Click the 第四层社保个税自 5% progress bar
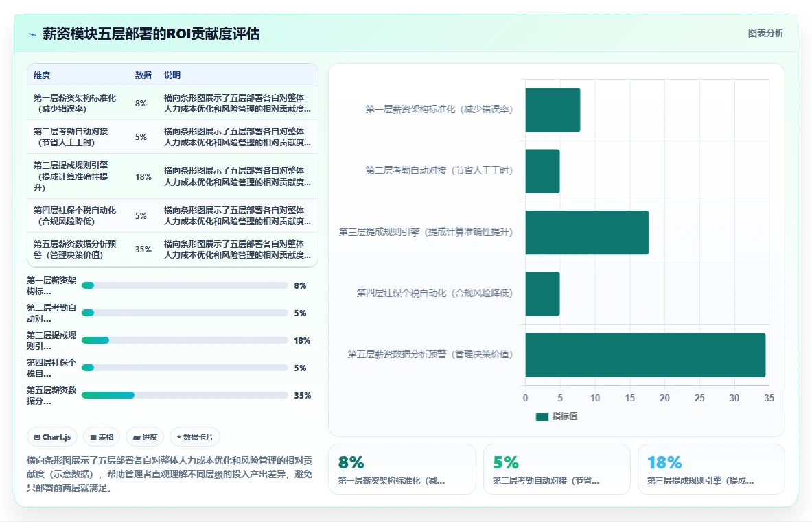Screen dimensions: 812x522 pyautogui.click(x=185, y=368)
